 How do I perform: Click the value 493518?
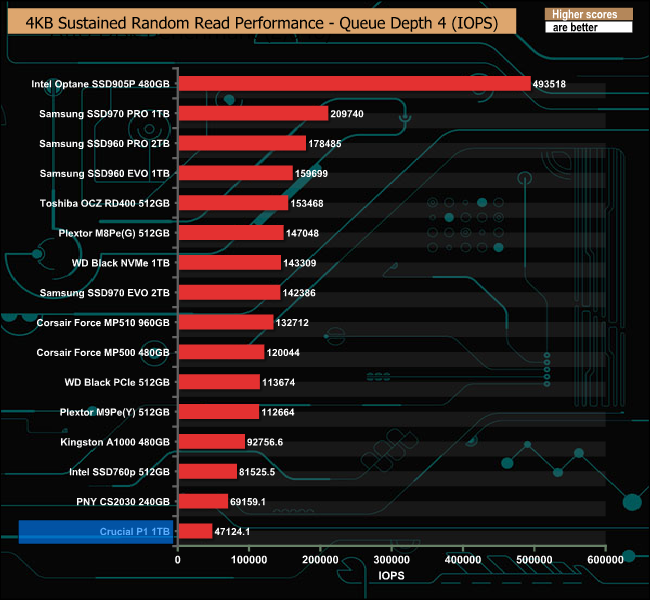click(x=549, y=84)
